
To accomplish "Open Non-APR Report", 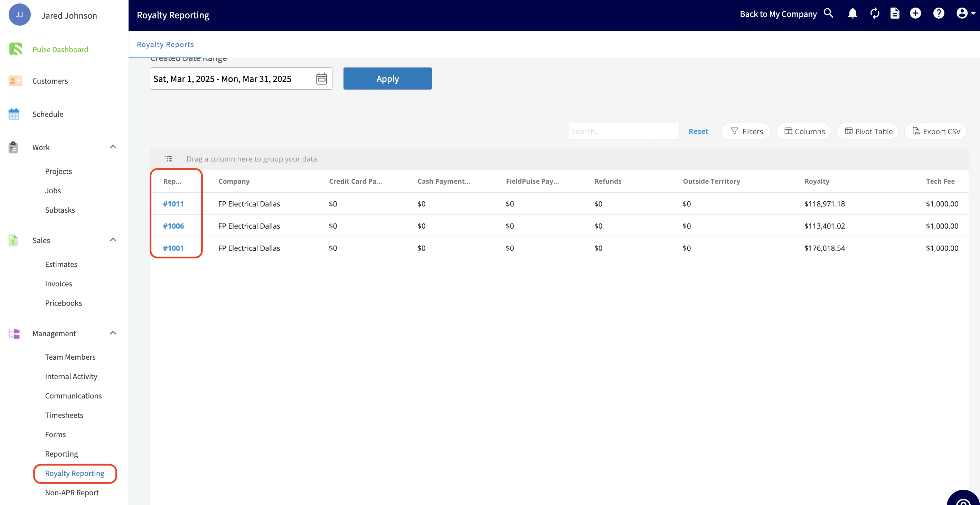I will (x=72, y=493).
